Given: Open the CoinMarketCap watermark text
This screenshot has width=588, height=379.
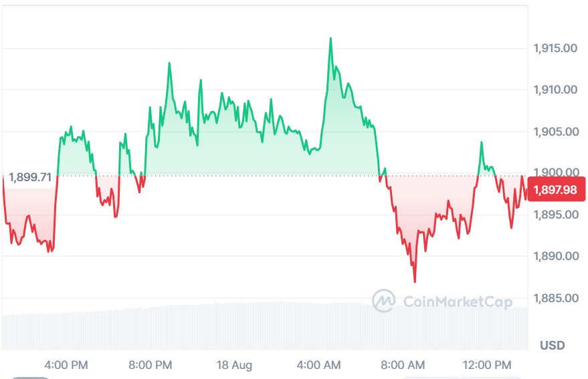Looking at the screenshot, I should (458, 301).
